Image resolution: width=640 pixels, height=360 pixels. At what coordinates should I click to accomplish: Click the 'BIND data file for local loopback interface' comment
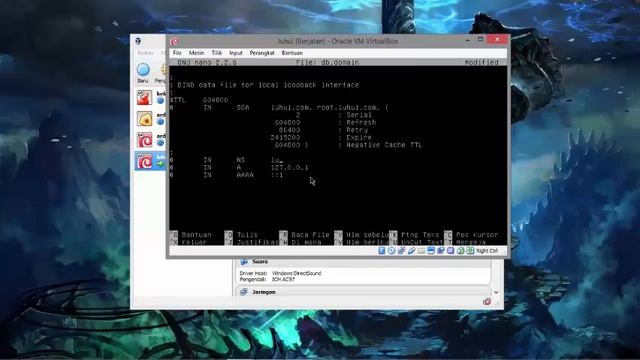268,85
